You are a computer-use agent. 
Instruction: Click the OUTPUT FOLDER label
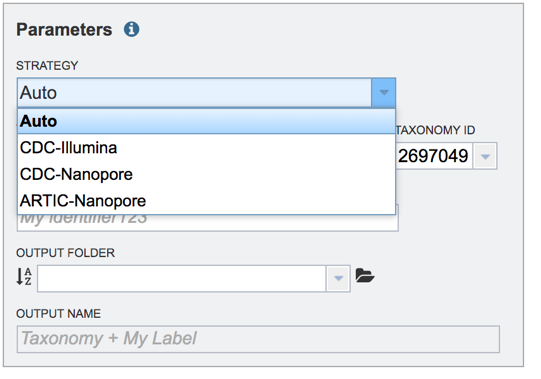[x=66, y=253]
